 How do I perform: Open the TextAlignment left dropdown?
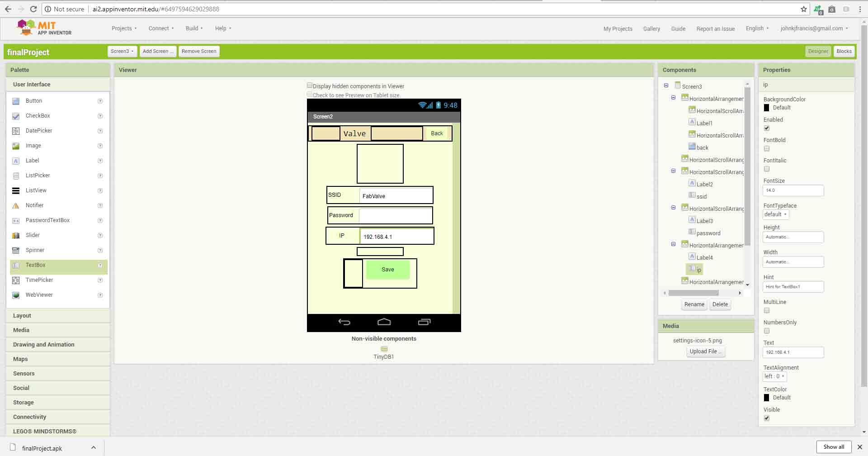pyautogui.click(x=775, y=376)
